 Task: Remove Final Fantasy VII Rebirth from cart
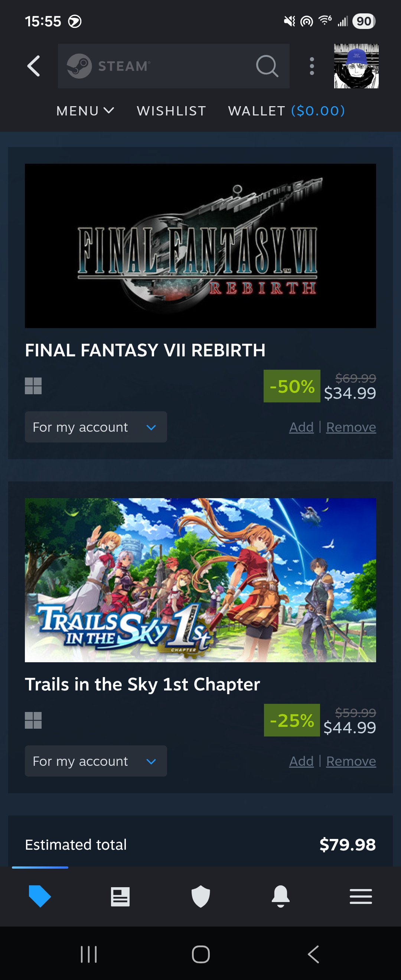(351, 427)
